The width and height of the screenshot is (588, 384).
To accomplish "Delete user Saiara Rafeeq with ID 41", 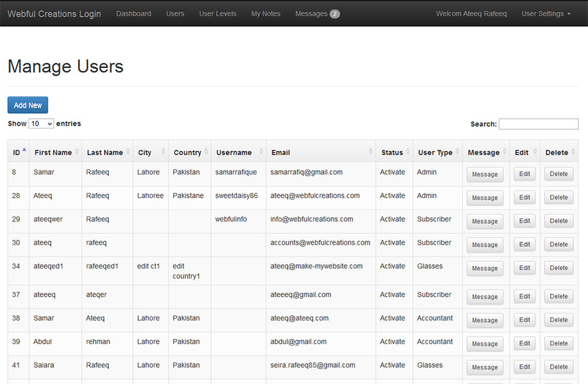I will [558, 367].
